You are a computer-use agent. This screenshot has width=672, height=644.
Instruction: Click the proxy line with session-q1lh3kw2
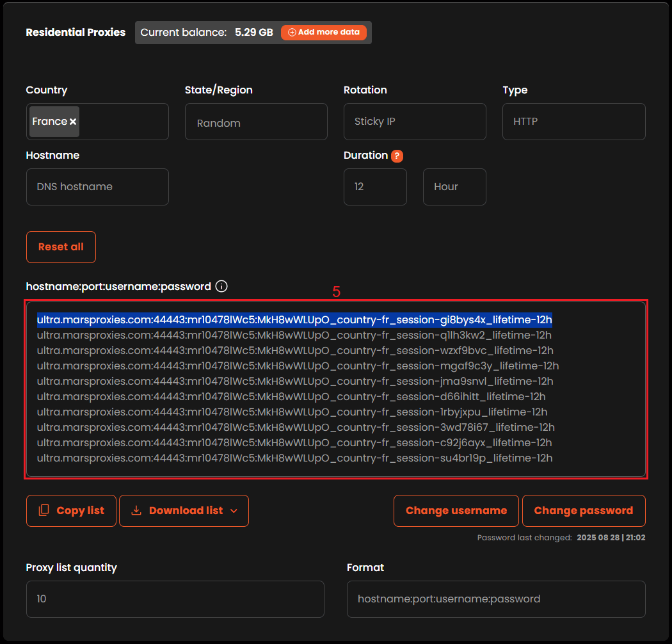(x=294, y=335)
